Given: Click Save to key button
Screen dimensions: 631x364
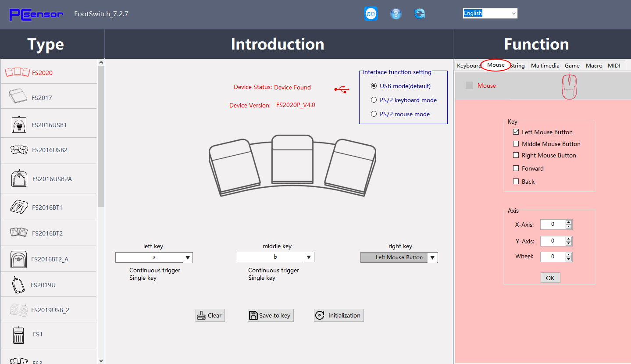Looking at the screenshot, I should (271, 315).
